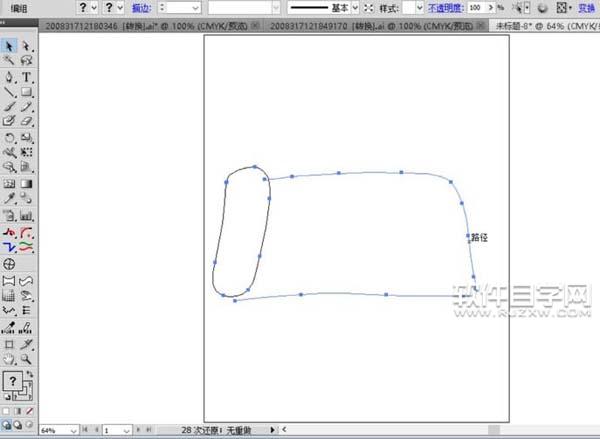Select the Magic Wand tool
The height and width of the screenshot is (439, 600).
point(9,60)
